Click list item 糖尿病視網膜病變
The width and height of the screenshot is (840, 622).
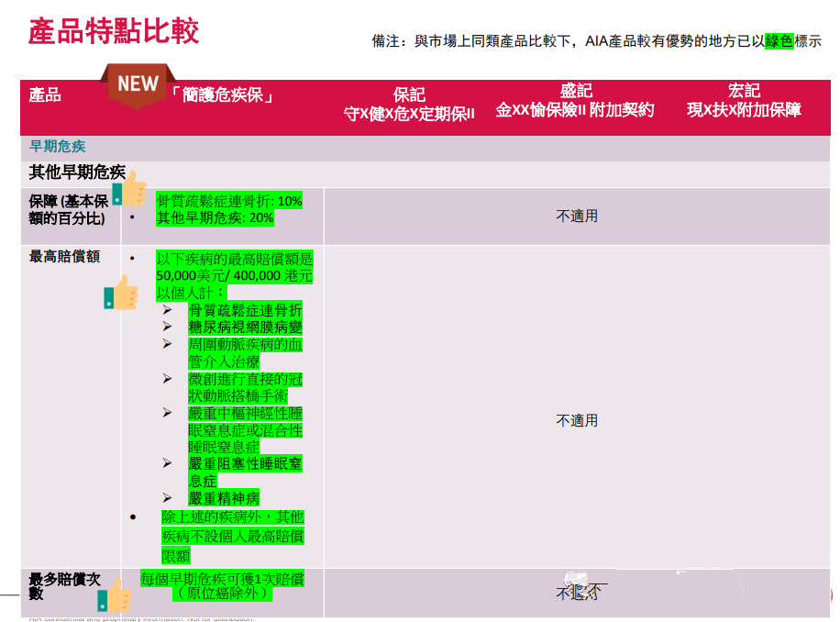[246, 327]
